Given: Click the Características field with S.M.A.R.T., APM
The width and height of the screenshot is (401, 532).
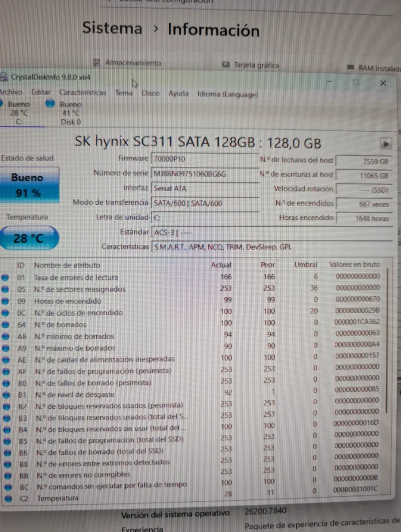Looking at the screenshot, I should (272, 246).
